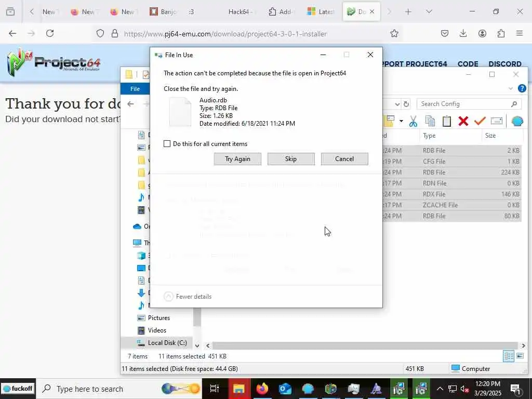Click the blue shell icon in Explorer toolbar
Image resolution: width=532 pixels, height=399 pixels.
click(517, 121)
